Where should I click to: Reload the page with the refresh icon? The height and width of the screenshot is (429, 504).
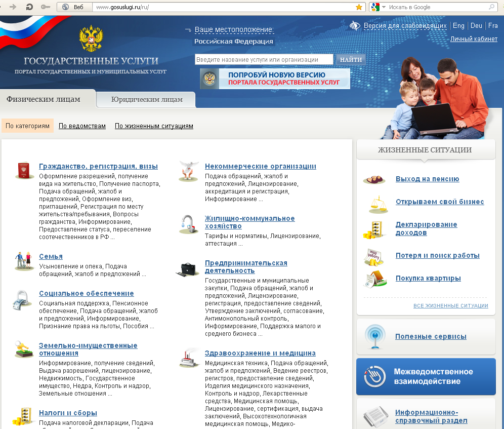(29, 7)
